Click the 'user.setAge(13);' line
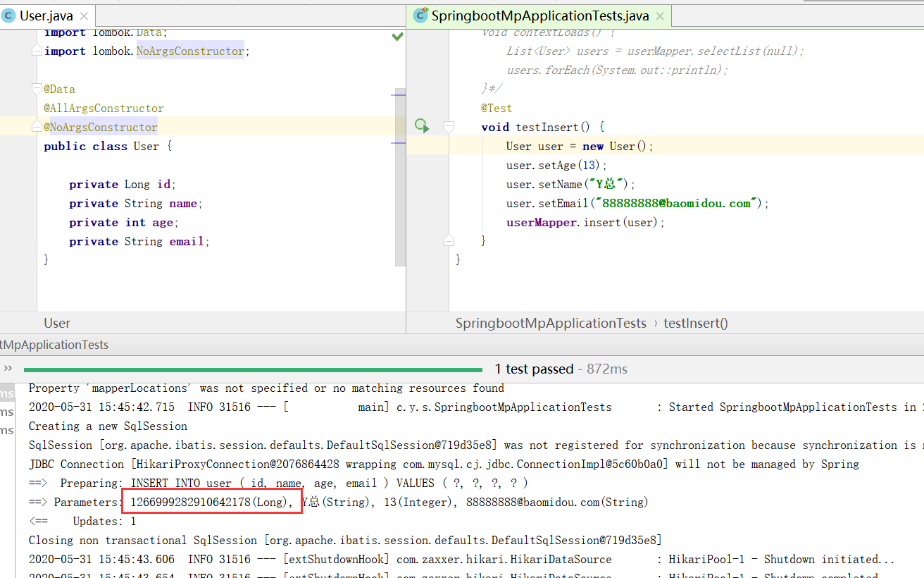 (556, 165)
